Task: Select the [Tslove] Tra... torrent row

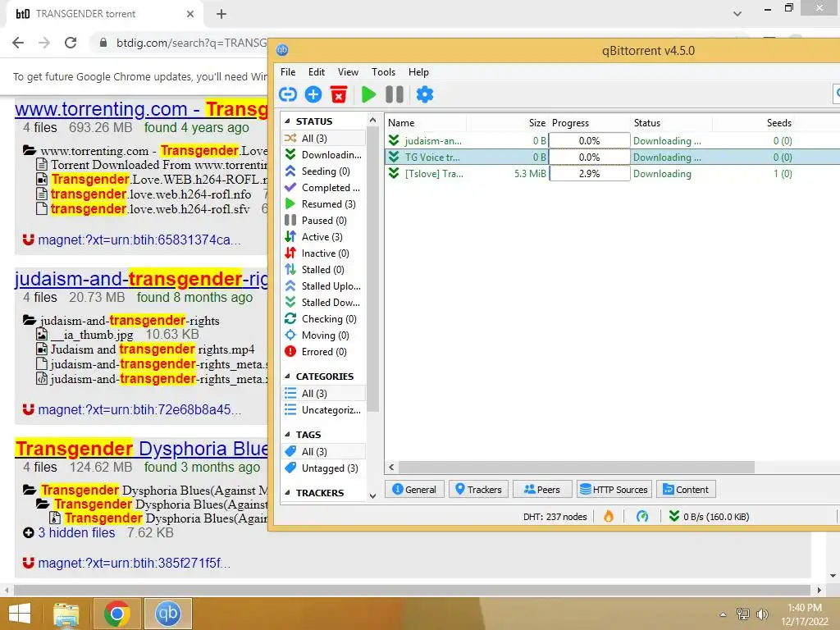Action: [612, 174]
